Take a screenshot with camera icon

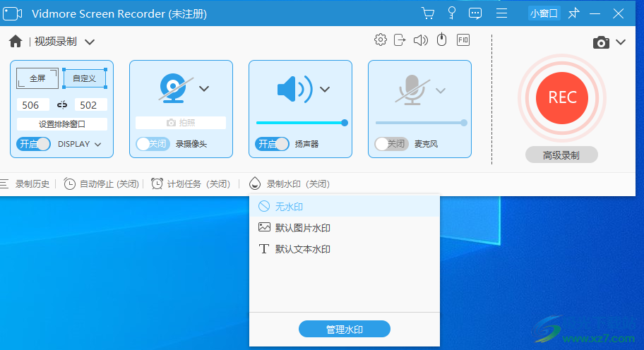tap(601, 42)
